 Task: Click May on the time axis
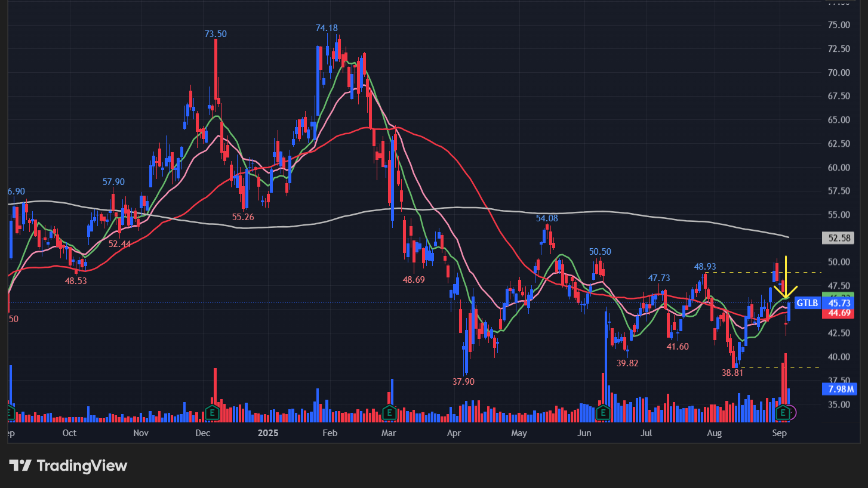[519, 433]
